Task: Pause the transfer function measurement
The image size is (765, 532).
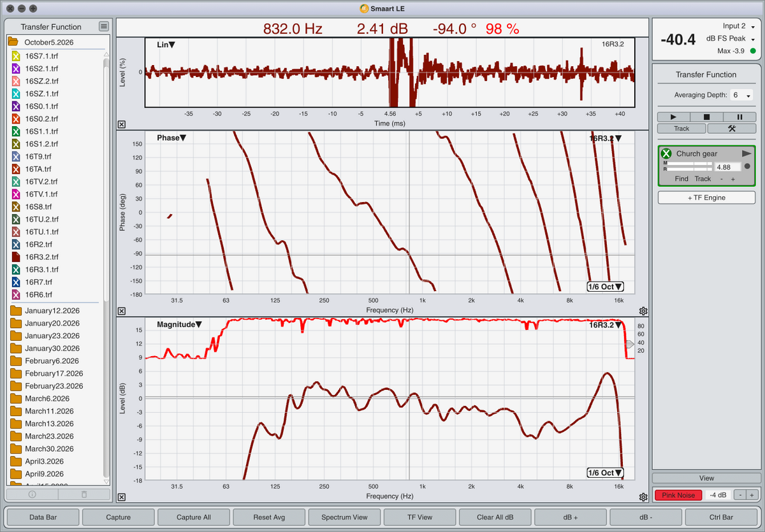Action: pyautogui.click(x=739, y=117)
